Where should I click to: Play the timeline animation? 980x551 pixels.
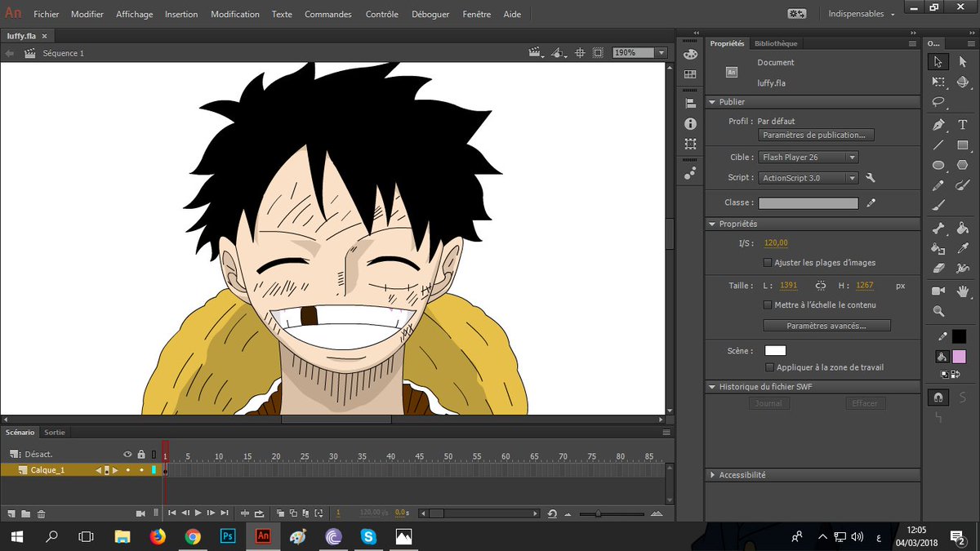click(x=198, y=513)
